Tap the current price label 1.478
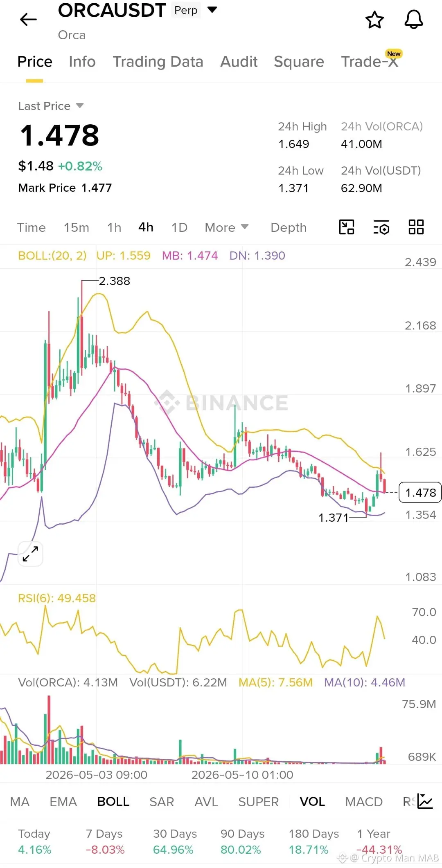Image resolution: width=442 pixels, height=868 pixels. (x=420, y=493)
